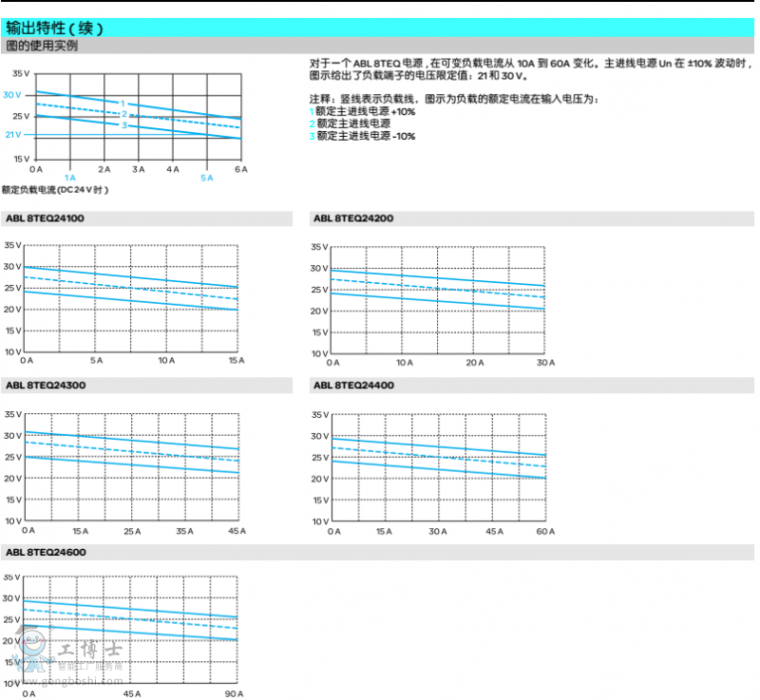Viewport: 760px width, 700px height.
Task: Click the 90 A axis label on the ABL 8TEQ24600 chart
Action: 235,694
